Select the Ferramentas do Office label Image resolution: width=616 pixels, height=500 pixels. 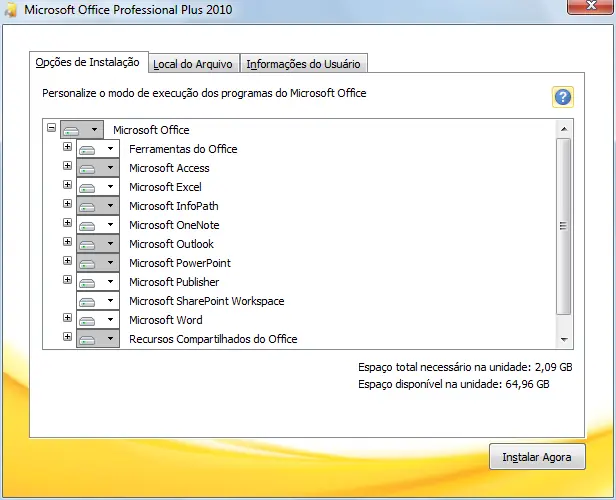[183, 149]
